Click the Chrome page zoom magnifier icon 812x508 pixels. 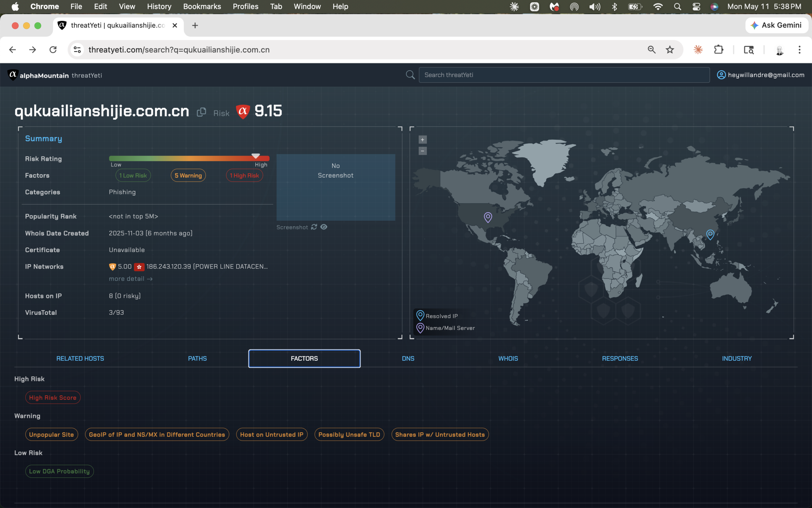pos(652,50)
